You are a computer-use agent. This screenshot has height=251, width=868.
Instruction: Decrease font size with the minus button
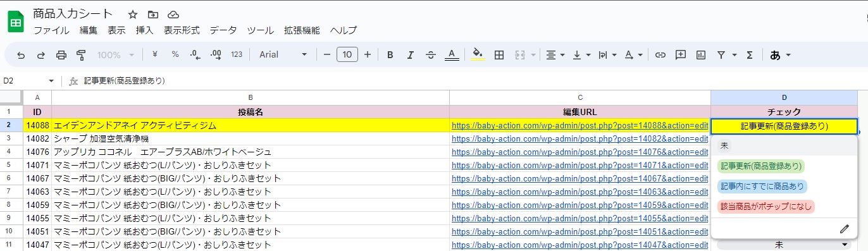[327, 55]
